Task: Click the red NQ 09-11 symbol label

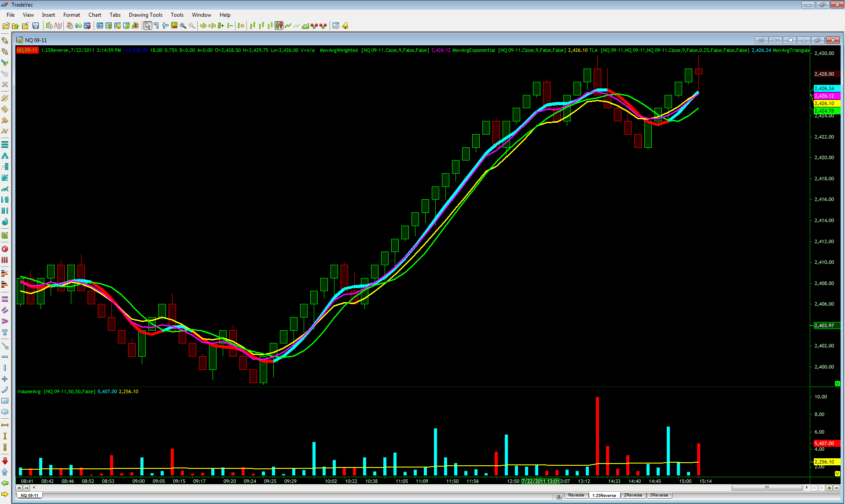Action: (x=27, y=50)
